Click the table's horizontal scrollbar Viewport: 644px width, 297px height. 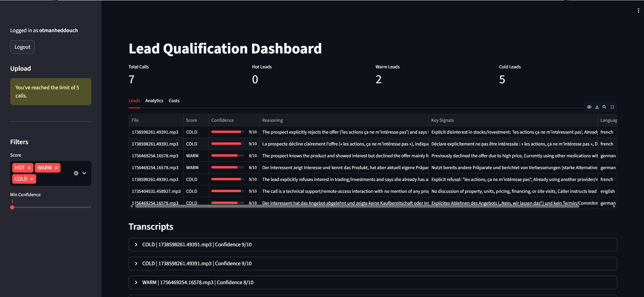click(x=357, y=206)
